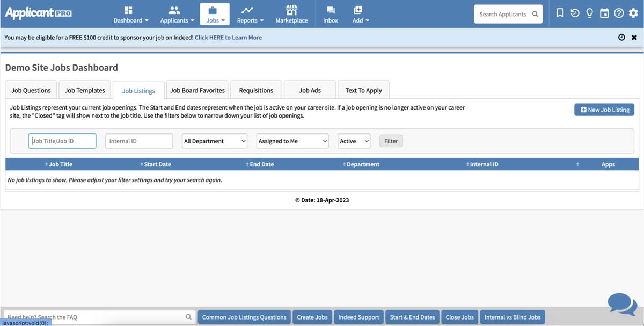Image resolution: width=644 pixels, height=326 pixels.
Task: Open the calendar icon in the top bar
Action: (604, 12)
